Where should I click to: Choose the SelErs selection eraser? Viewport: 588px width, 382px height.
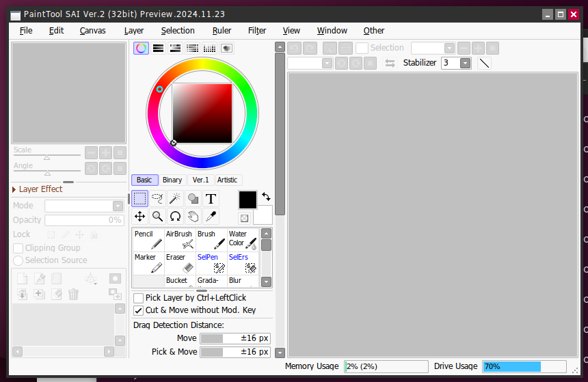(x=243, y=263)
